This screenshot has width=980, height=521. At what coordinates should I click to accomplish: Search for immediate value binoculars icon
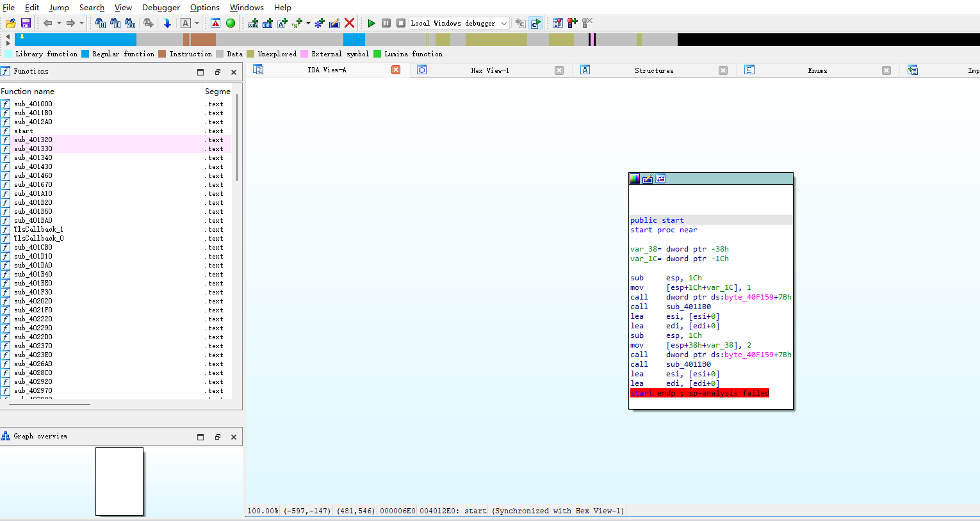[x=101, y=23]
